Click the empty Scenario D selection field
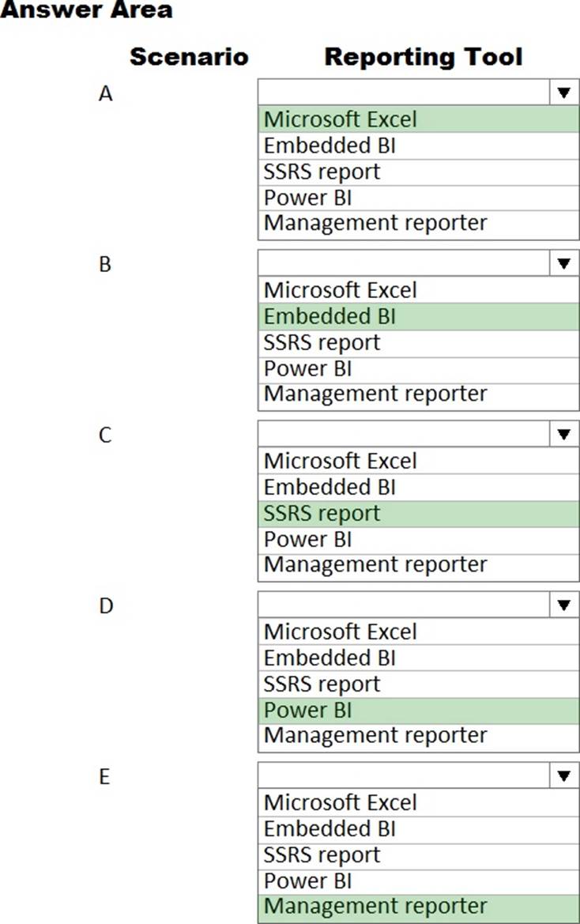 tap(403, 605)
